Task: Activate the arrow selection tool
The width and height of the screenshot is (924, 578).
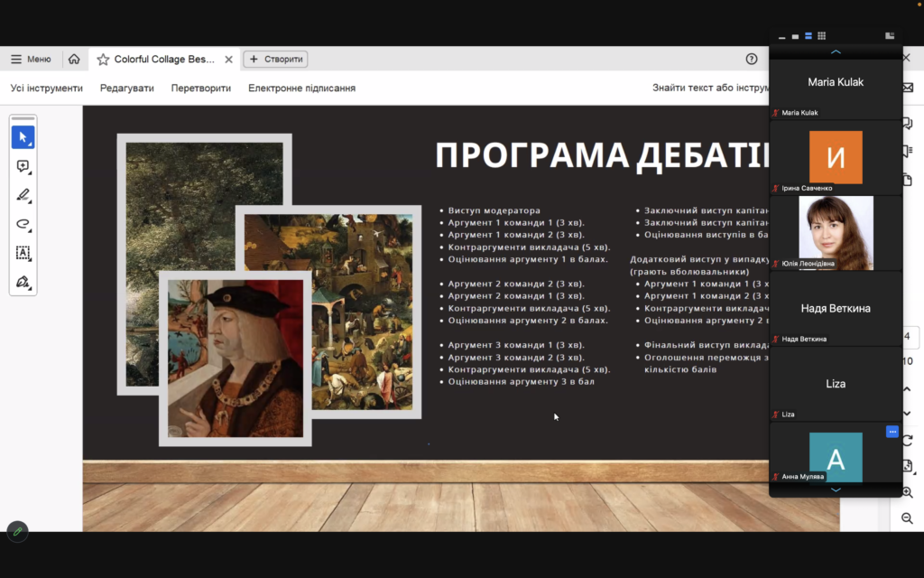Action: click(x=23, y=137)
